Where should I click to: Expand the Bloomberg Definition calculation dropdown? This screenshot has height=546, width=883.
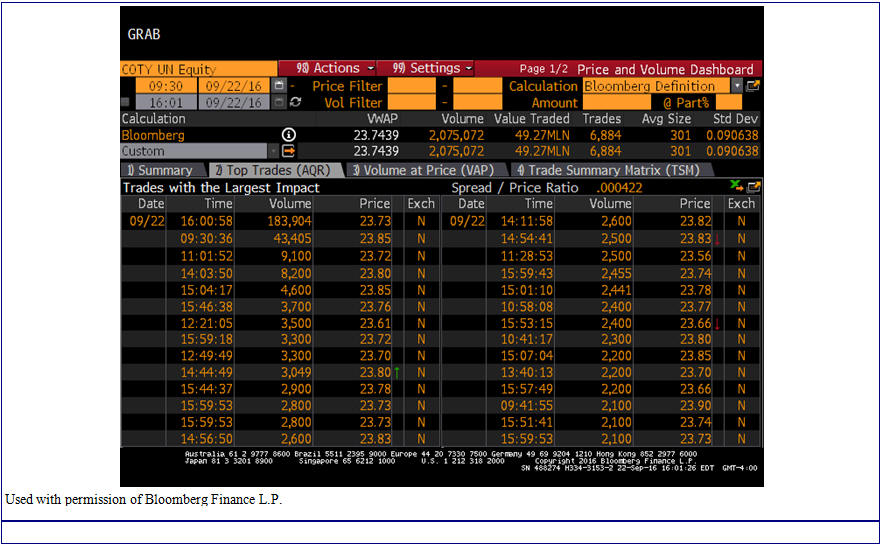[x=737, y=86]
